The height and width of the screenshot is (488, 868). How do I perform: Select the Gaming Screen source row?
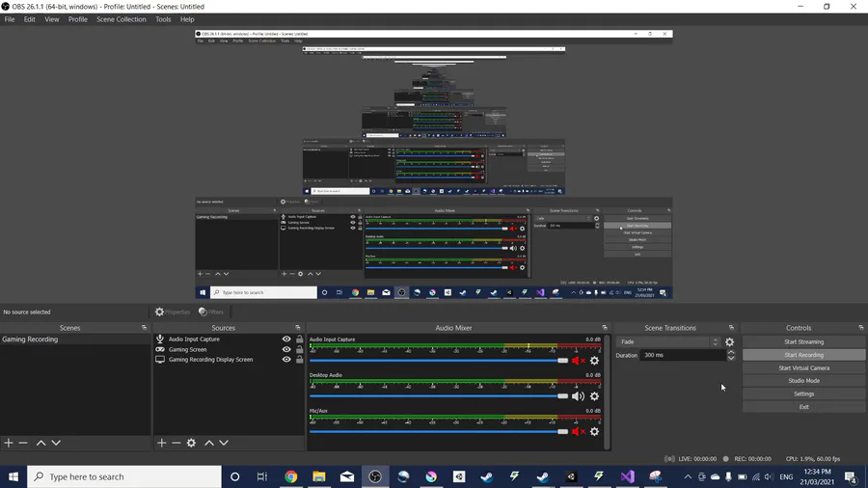[x=229, y=349]
